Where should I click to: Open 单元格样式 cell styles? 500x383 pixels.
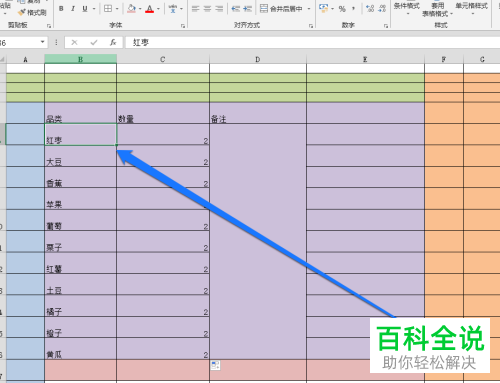coord(472,8)
